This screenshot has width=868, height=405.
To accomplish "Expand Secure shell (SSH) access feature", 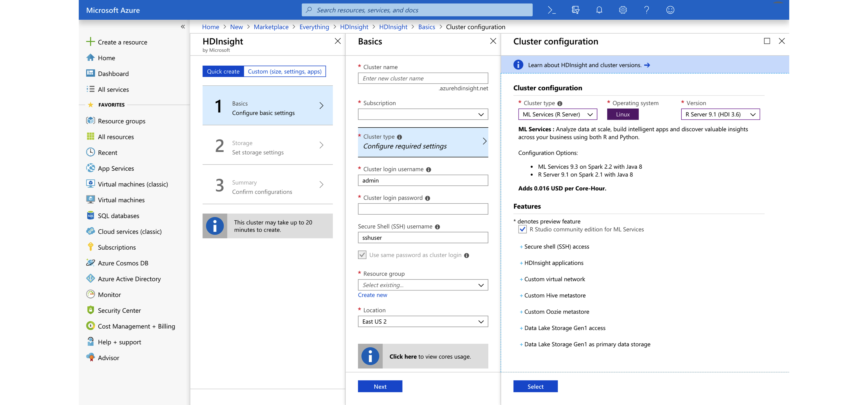I will click(x=555, y=247).
